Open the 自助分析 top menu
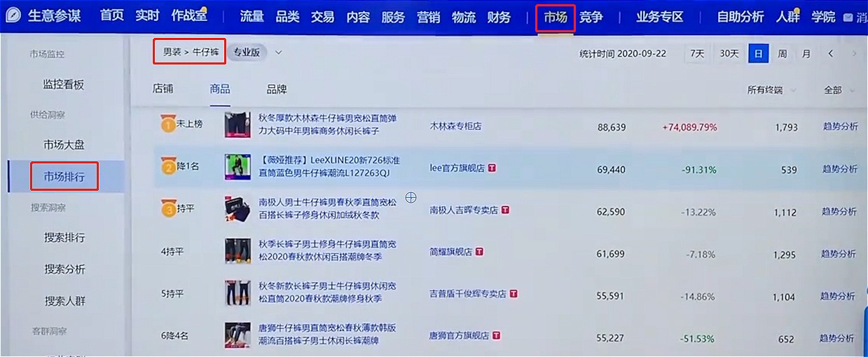The height and width of the screenshot is (357, 868). [740, 17]
